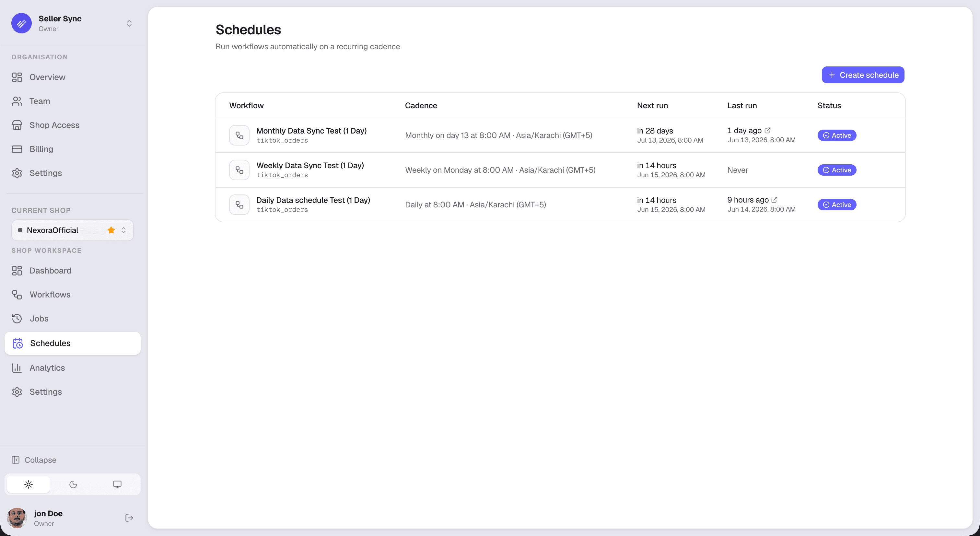The height and width of the screenshot is (536, 980).
Task: Click the Schedules calendar-clock icon
Action: [x=17, y=343]
